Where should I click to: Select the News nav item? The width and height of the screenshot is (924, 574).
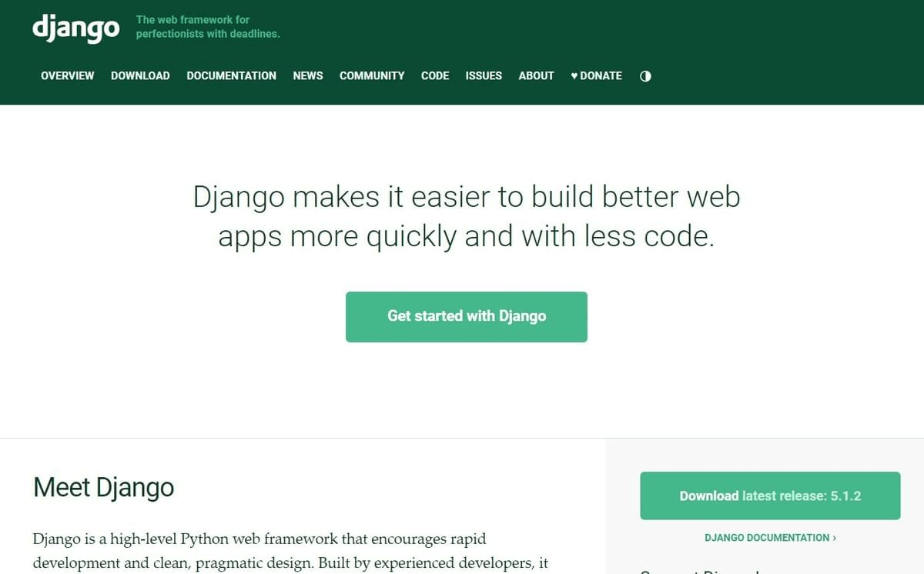[x=308, y=75]
